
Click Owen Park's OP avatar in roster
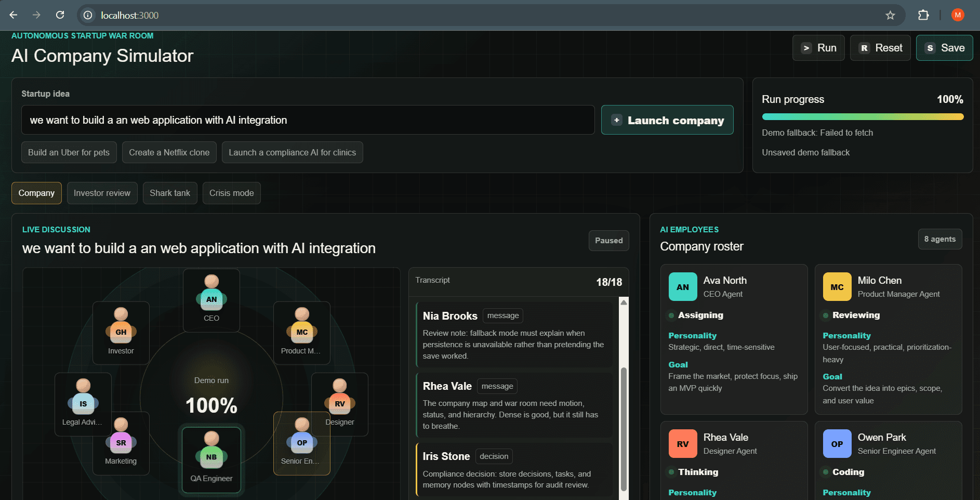[837, 444]
